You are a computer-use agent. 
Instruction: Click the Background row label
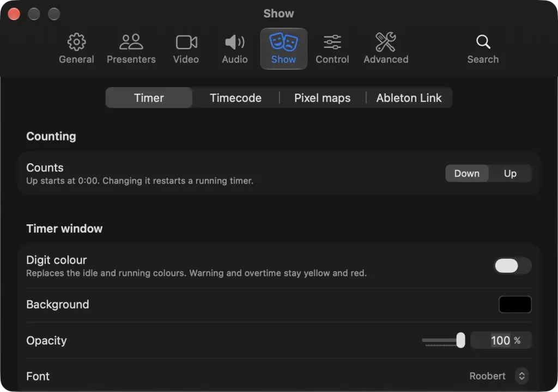[x=58, y=304]
